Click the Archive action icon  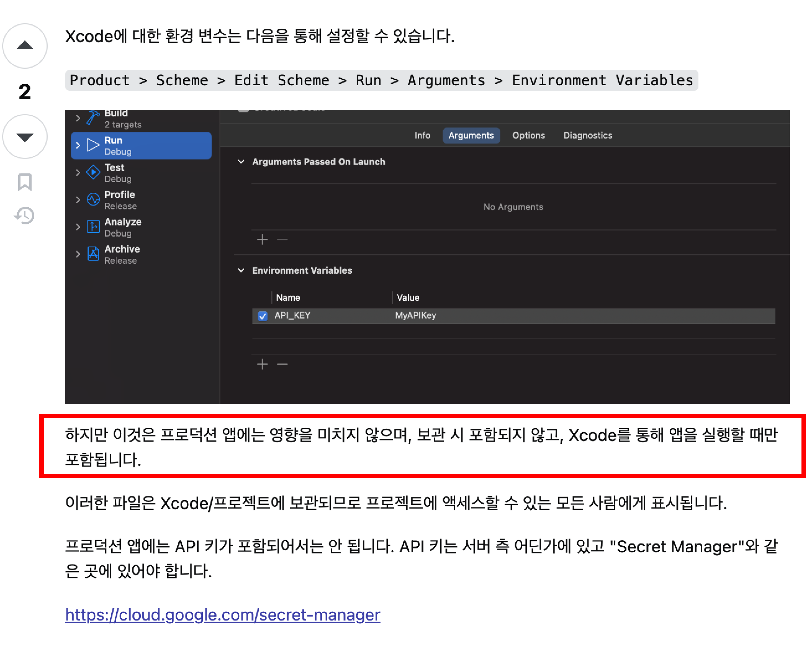click(93, 254)
